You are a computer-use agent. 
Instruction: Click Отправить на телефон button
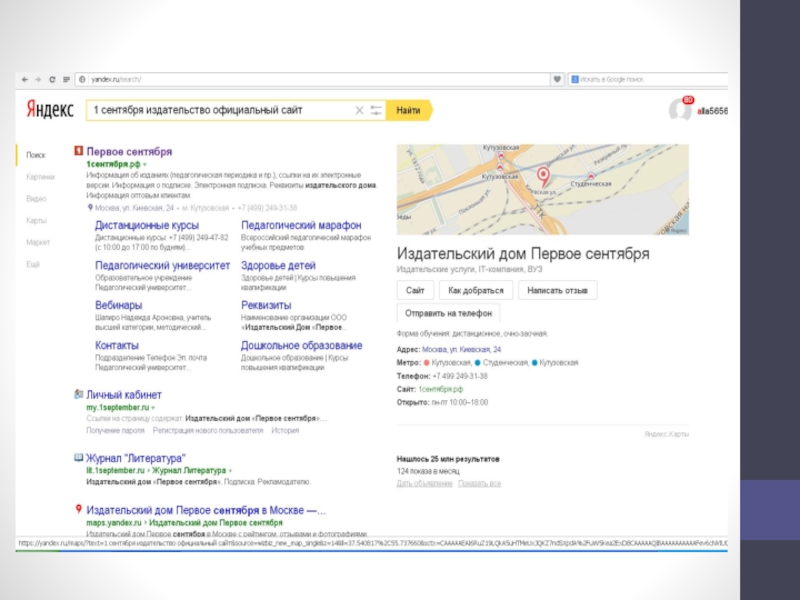click(x=448, y=313)
